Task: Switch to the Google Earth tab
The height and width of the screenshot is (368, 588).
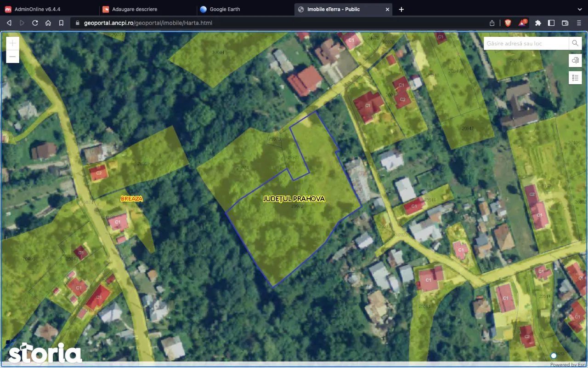Action: pyautogui.click(x=225, y=9)
